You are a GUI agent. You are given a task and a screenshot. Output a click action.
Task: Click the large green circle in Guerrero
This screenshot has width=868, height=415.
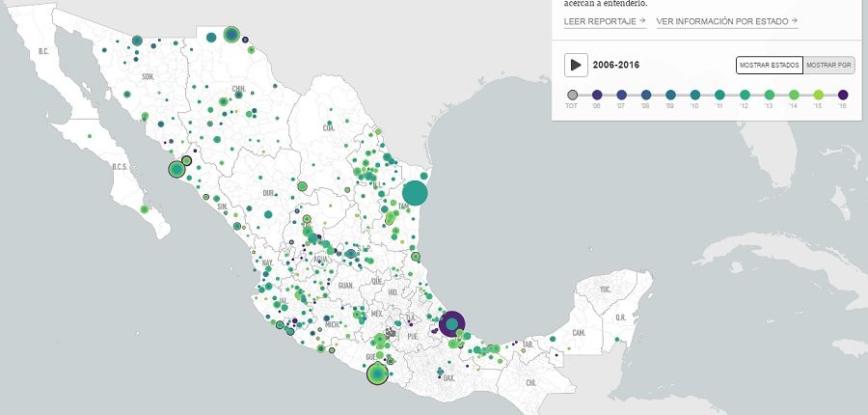(x=378, y=373)
